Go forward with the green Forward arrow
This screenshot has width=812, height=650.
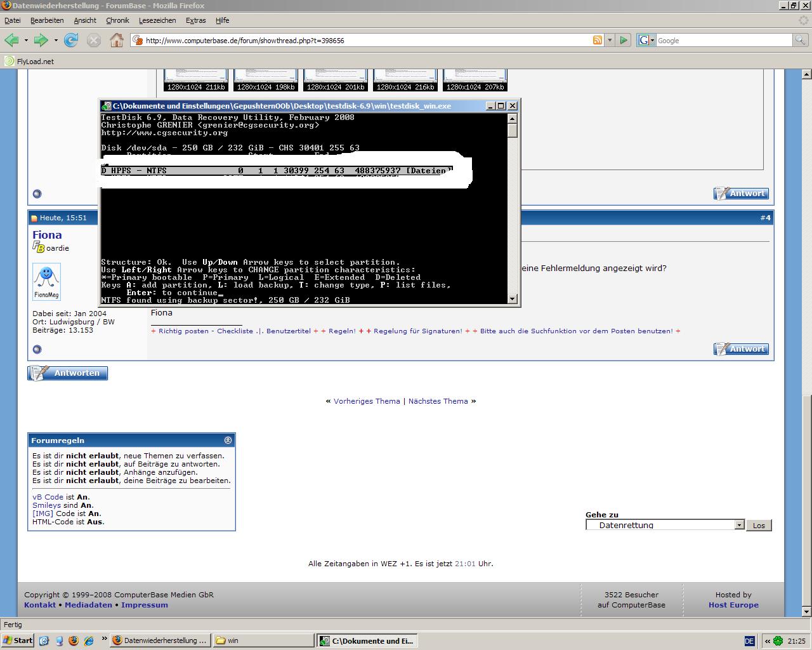pyautogui.click(x=41, y=40)
